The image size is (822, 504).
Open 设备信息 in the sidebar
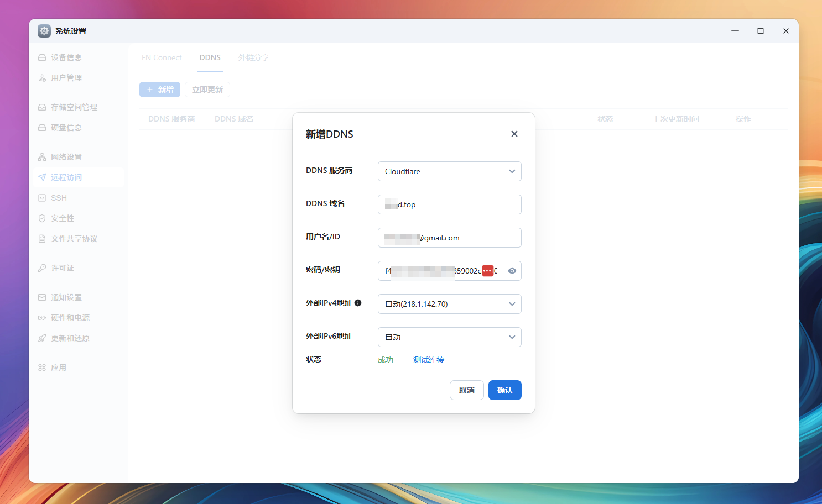click(x=66, y=57)
